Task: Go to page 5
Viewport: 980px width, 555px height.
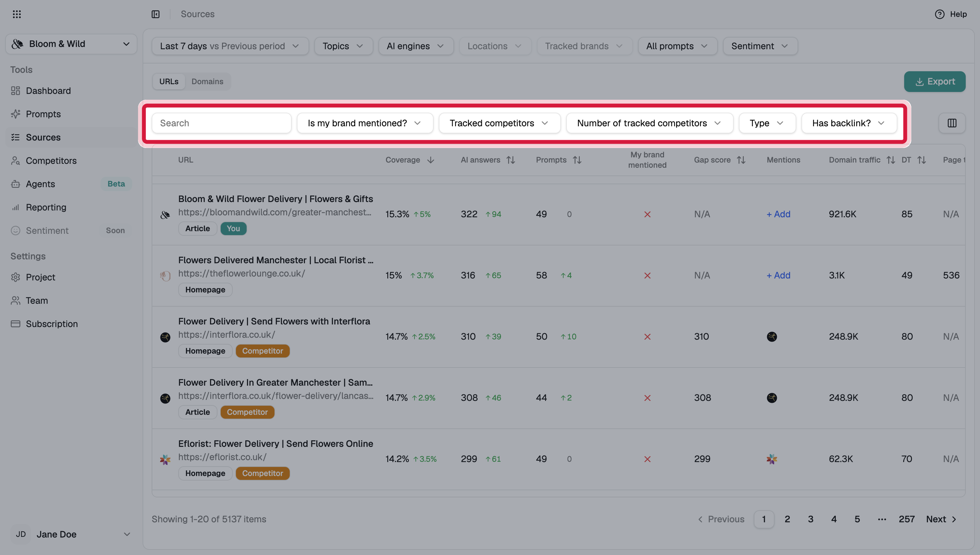Action: pos(857,519)
